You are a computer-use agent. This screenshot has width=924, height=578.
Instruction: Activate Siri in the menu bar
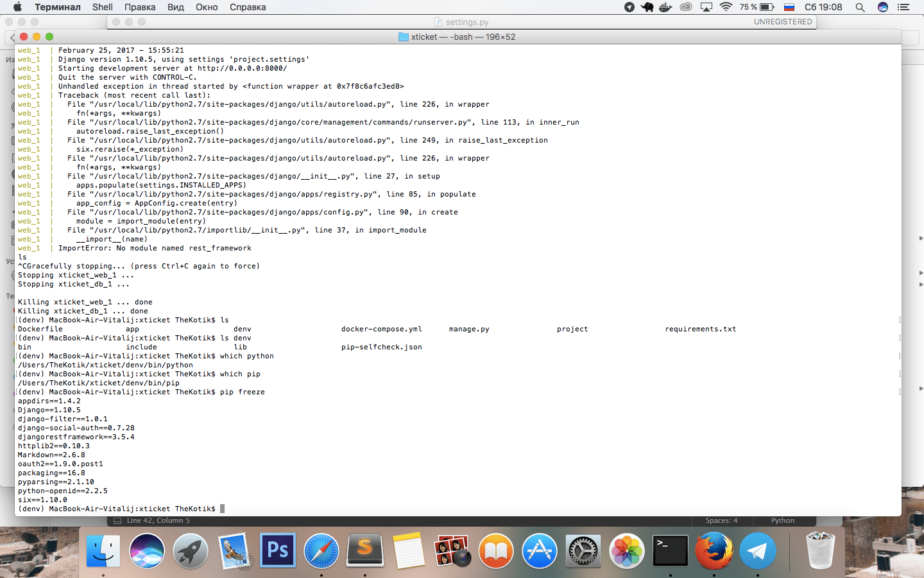click(883, 7)
